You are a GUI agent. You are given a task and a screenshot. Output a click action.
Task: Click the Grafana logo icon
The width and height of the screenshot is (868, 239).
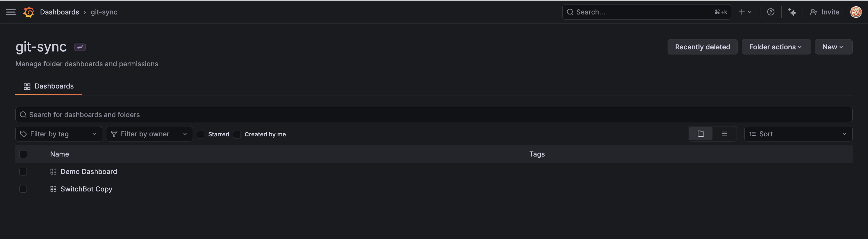pos(29,12)
